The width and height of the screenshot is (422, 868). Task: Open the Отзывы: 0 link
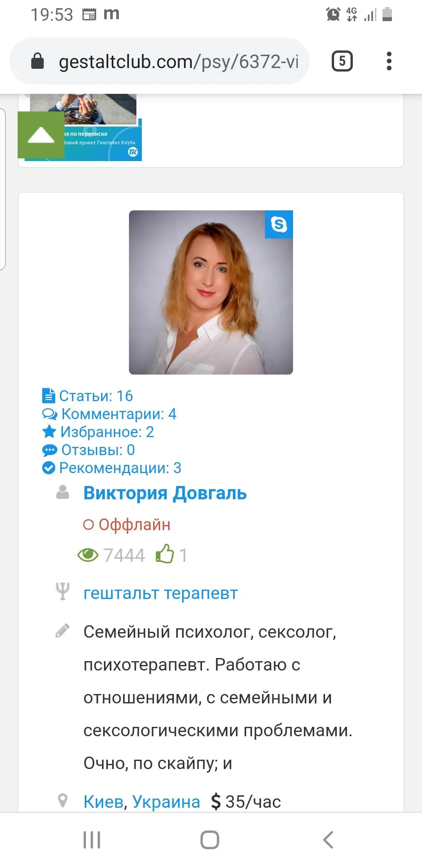pos(88,450)
